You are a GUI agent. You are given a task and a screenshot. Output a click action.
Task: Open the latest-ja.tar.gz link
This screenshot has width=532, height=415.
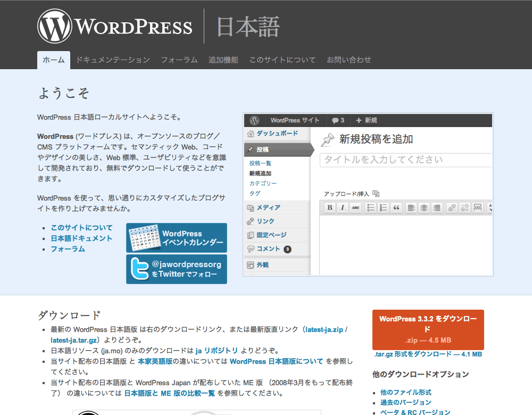(x=73, y=340)
